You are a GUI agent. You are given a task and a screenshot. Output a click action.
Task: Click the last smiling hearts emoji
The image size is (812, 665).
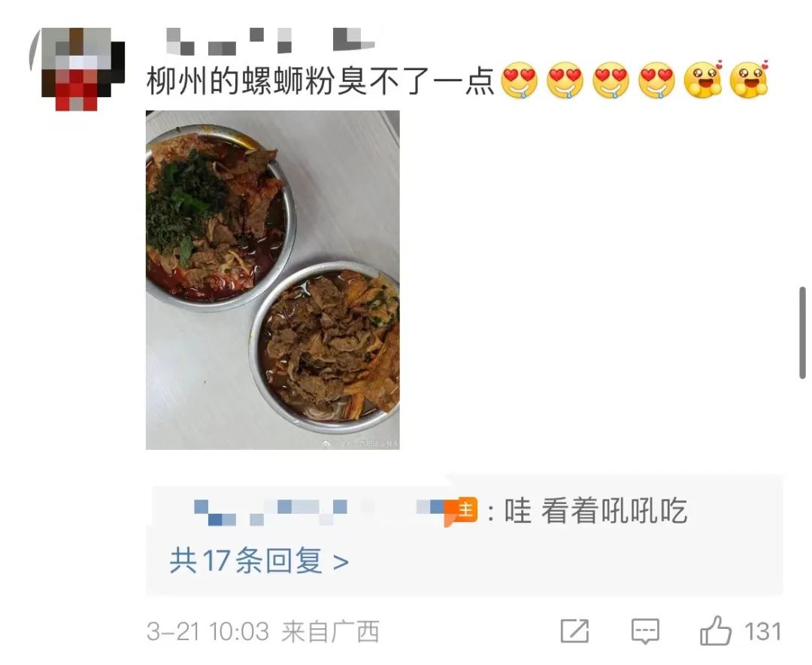[x=749, y=80]
